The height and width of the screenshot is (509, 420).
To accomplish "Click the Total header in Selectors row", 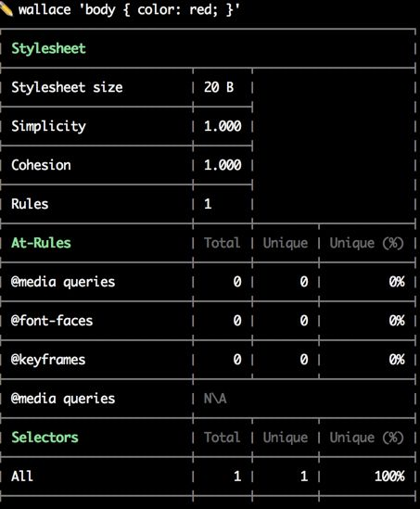I will click(x=223, y=438).
